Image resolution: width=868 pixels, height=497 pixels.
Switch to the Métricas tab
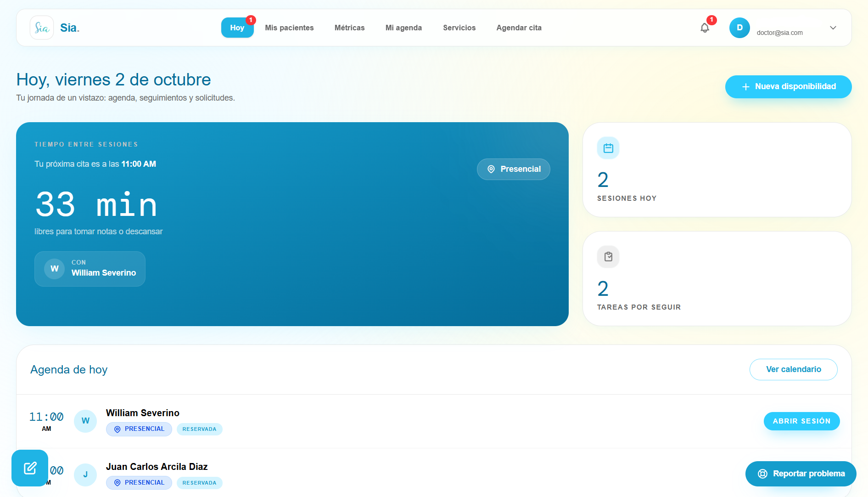[350, 28]
